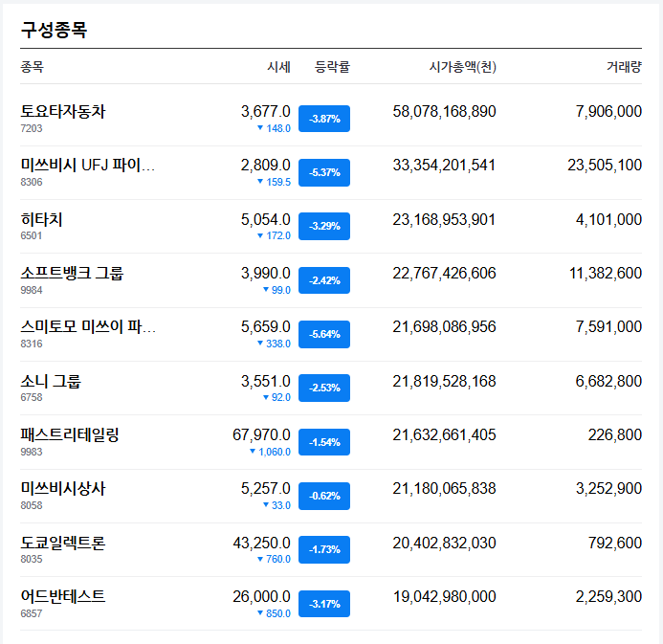Click volume 226,800
The width and height of the screenshot is (663, 644).
615,435
